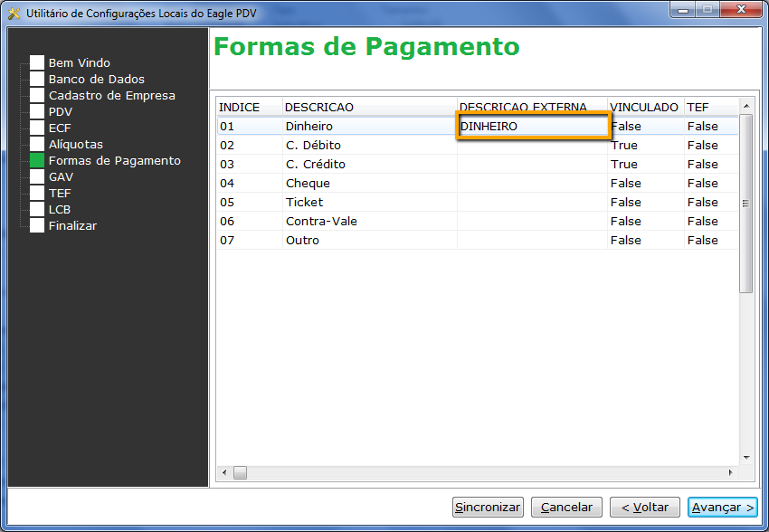
Task: Sort by the INDICE column header
Action: point(250,107)
